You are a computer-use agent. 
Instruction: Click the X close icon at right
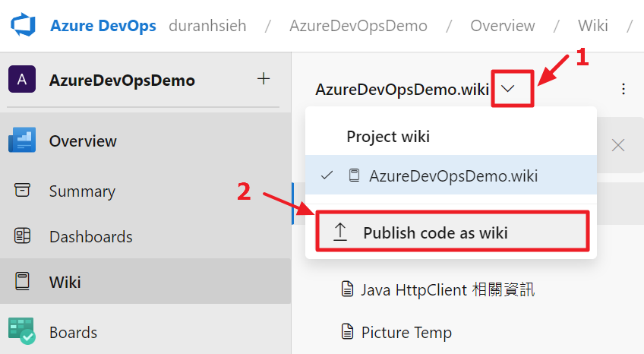tap(618, 145)
